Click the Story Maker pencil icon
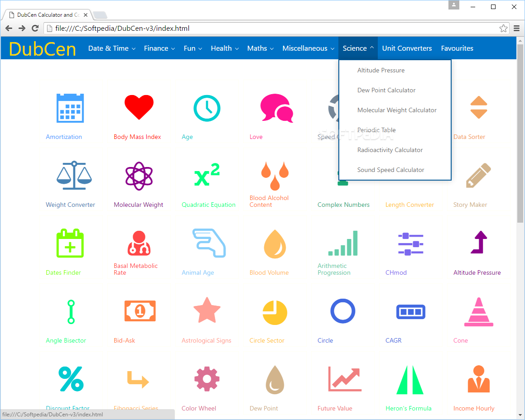This screenshot has width=525, height=420. click(478, 175)
